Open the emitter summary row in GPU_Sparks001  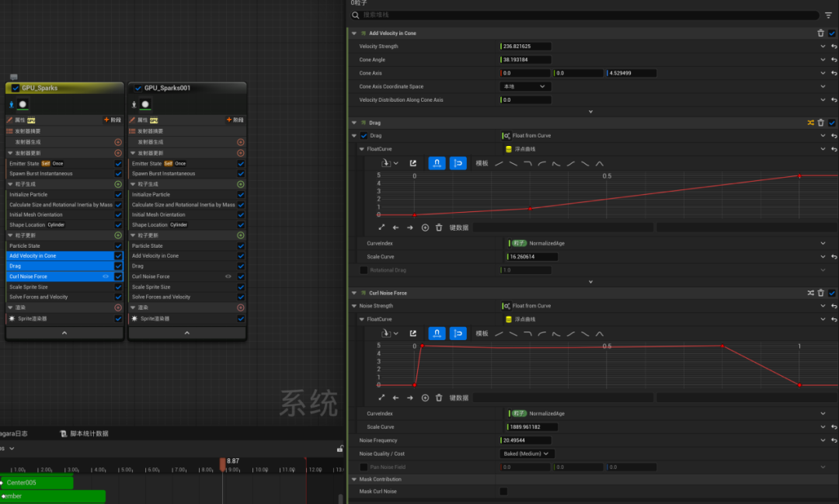pos(186,131)
